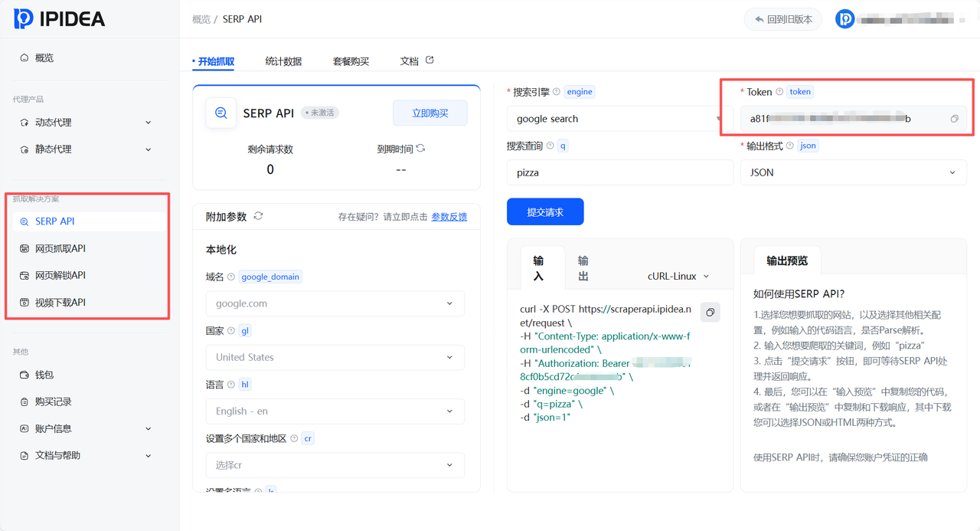Click help icon next to 域名
This screenshot has height=531, width=980.
(x=231, y=277)
